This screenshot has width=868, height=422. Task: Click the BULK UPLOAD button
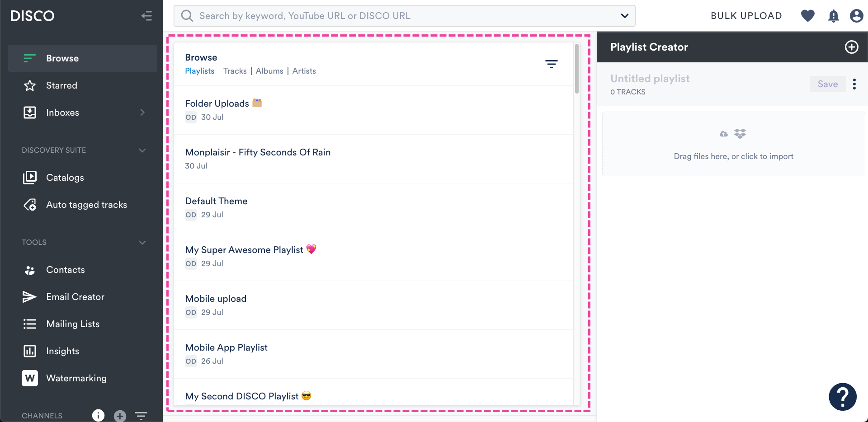[x=746, y=16]
